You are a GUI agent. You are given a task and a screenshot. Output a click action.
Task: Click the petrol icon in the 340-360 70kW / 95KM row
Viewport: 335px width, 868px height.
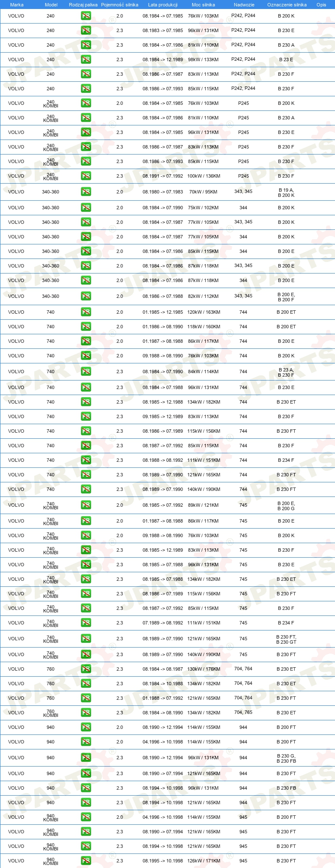coord(86,192)
